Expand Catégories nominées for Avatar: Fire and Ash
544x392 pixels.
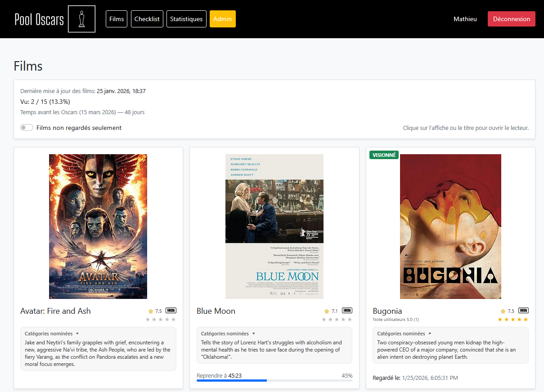click(52, 334)
